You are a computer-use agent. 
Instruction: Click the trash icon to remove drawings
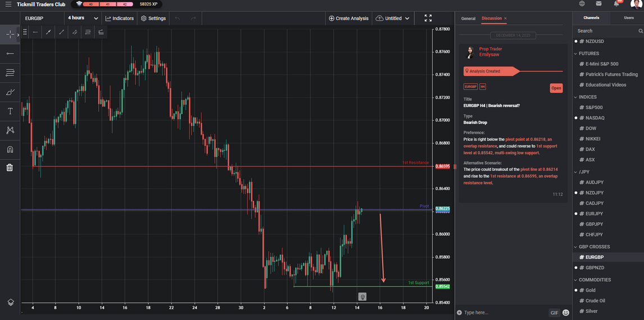10,168
